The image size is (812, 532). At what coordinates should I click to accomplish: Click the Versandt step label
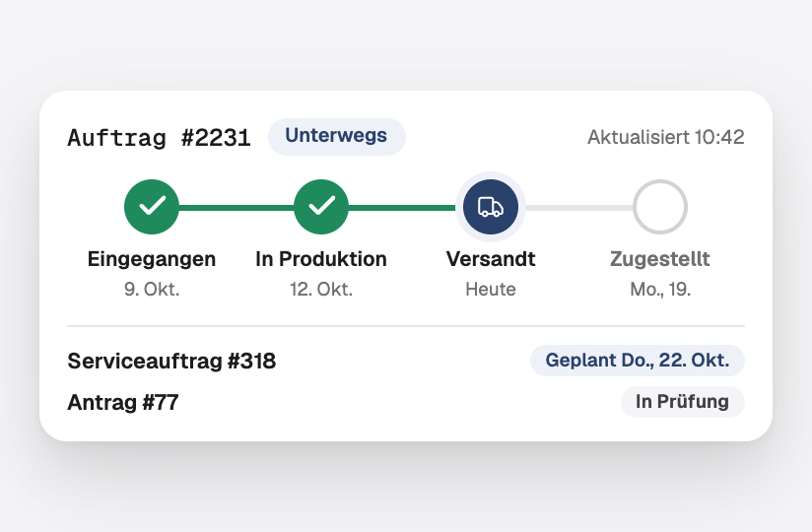pos(491,259)
